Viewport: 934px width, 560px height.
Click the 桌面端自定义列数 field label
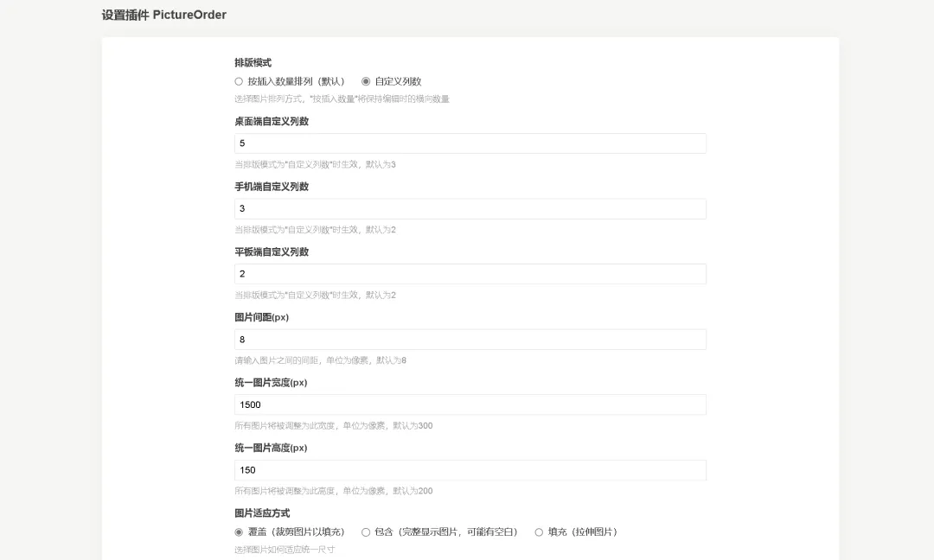272,122
